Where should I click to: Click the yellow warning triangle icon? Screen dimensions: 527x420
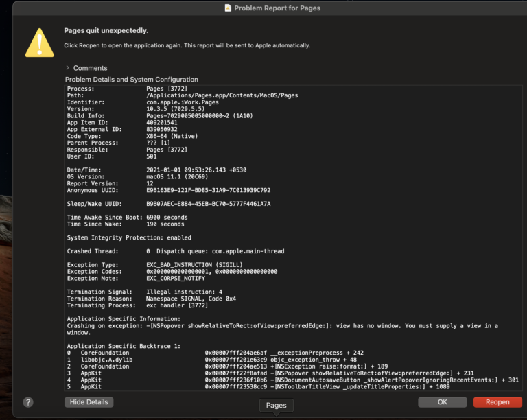pos(40,43)
